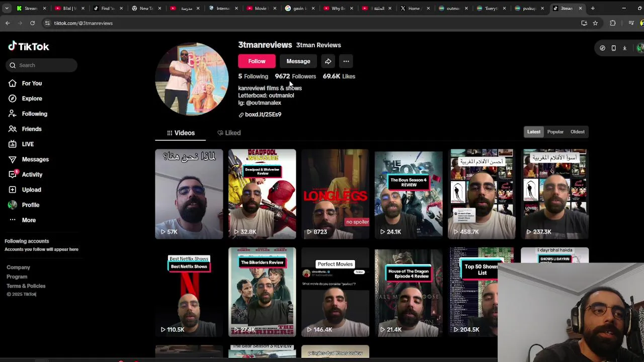Close the 3tman TikTok browser tab
This screenshot has width=644, height=362.
(580, 8)
